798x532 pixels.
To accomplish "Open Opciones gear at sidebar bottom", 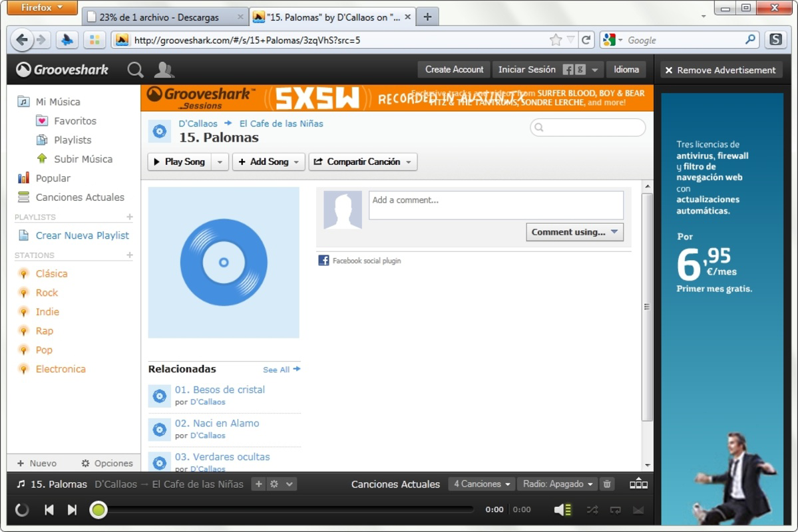I will [x=107, y=464].
